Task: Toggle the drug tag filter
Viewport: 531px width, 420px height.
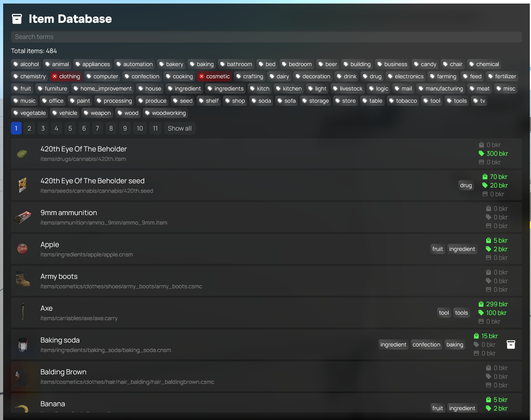Action: point(372,76)
